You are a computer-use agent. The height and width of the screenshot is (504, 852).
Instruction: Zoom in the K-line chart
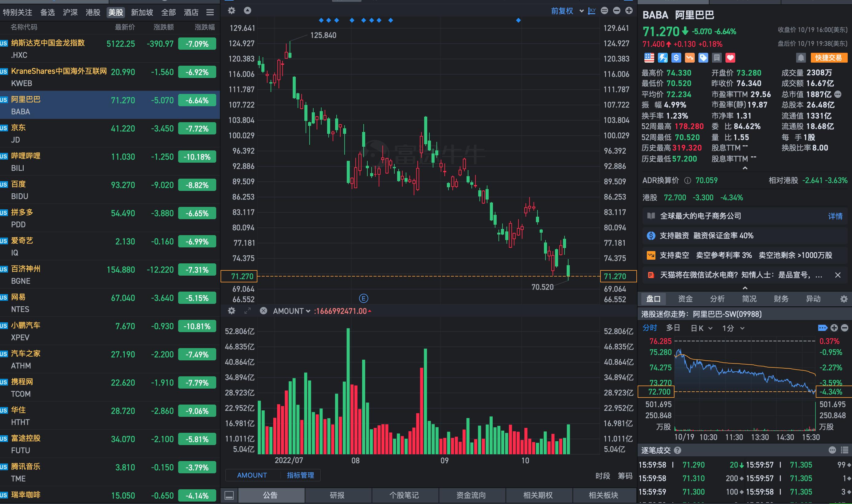click(x=629, y=10)
